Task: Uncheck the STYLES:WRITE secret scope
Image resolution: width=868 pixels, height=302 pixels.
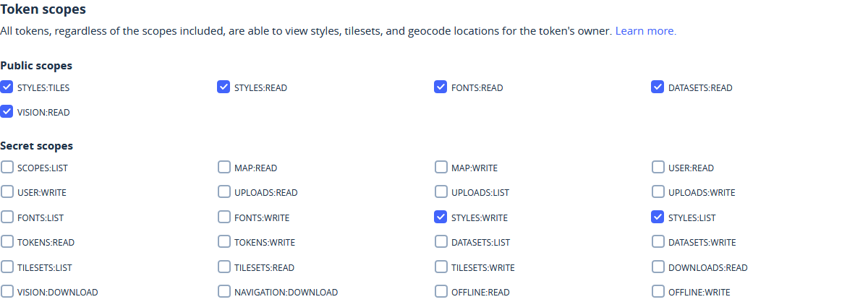Action: click(441, 217)
